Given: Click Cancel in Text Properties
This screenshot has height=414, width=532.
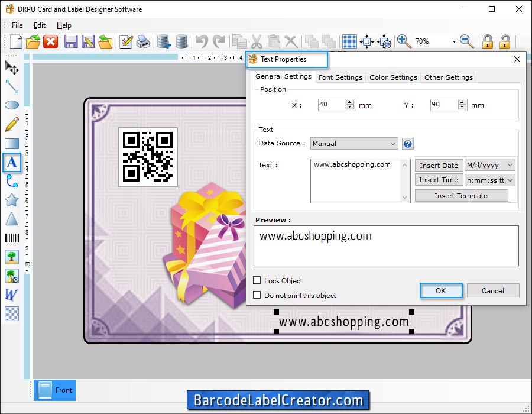Looking at the screenshot, I should 492,291.
